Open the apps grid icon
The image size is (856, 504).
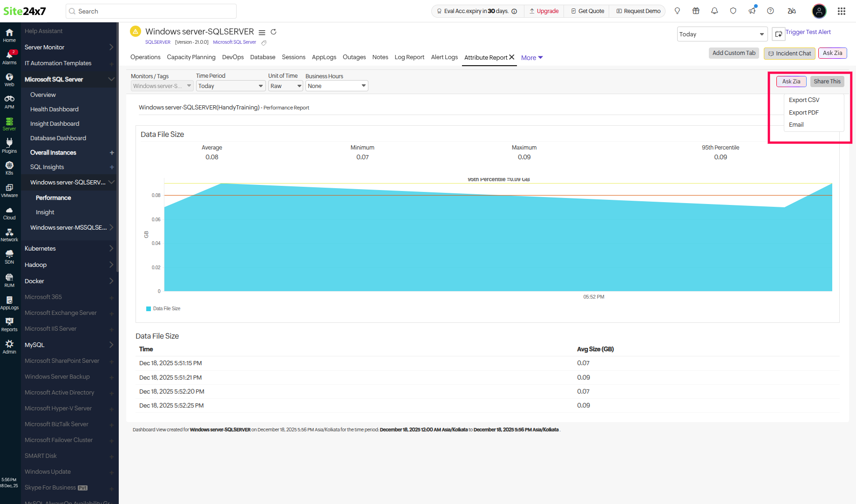click(x=841, y=11)
